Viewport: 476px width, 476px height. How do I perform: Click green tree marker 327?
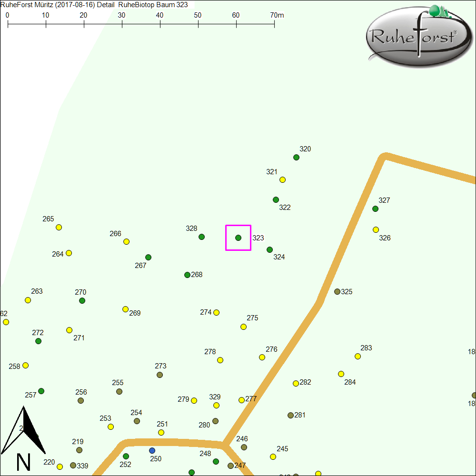pyautogui.click(x=375, y=209)
